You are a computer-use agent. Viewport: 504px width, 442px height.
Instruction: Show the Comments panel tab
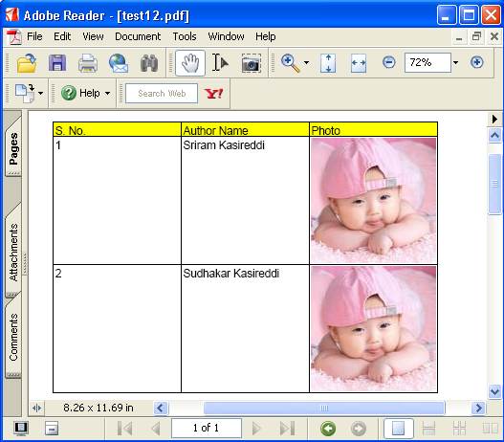pos(13,338)
